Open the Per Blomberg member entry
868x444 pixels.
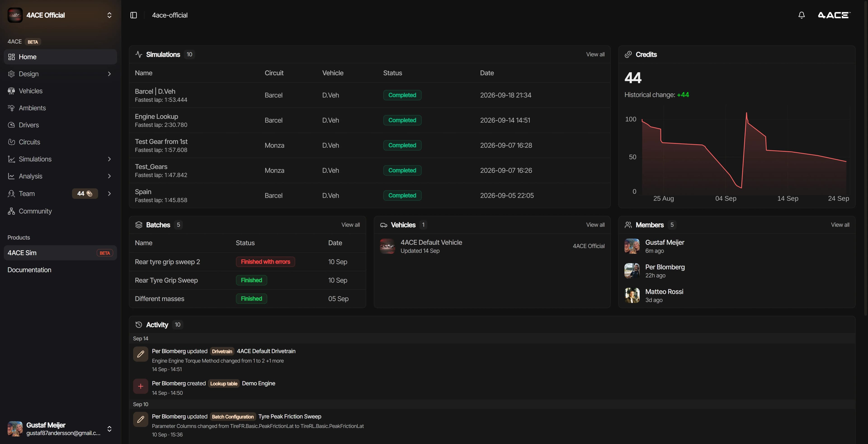[x=737, y=271]
